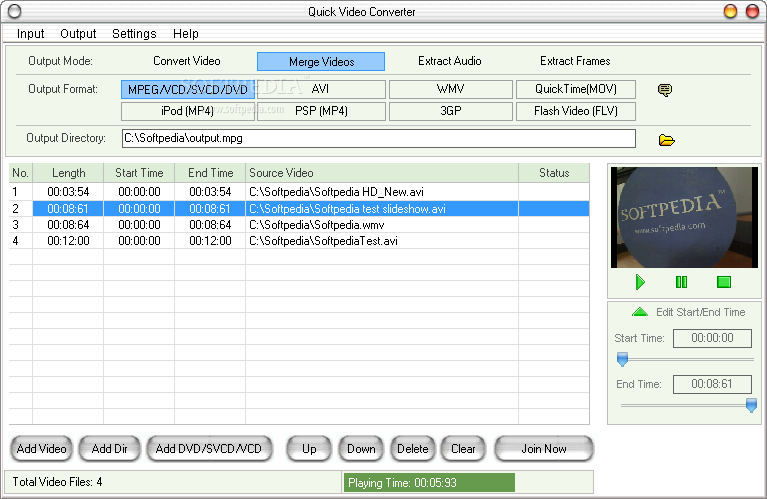Move selected video Down

coord(361,449)
